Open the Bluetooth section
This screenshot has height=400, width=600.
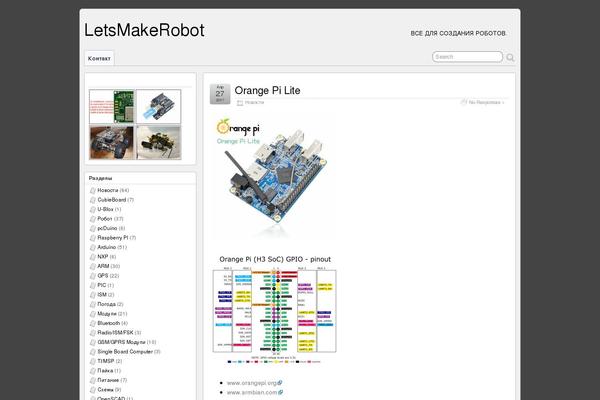pyautogui.click(x=108, y=323)
